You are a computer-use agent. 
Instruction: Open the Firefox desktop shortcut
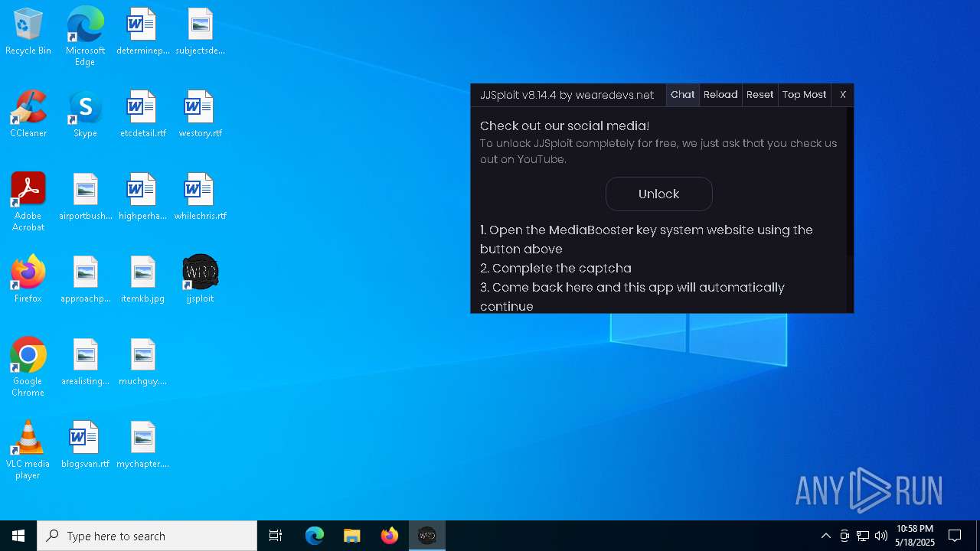pos(28,280)
